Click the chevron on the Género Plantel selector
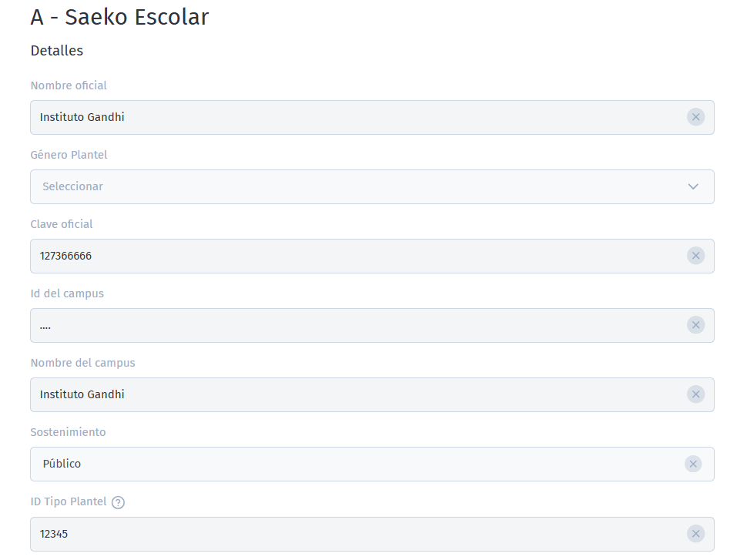The image size is (737, 560). (692, 186)
